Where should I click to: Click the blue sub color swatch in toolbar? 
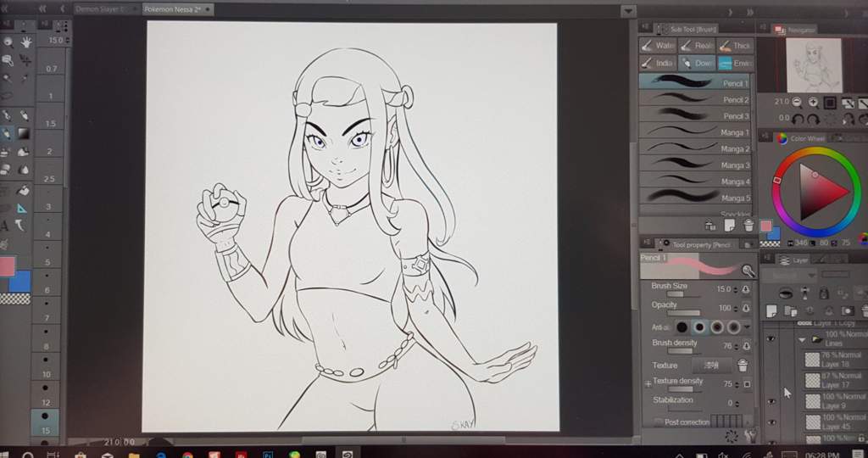[x=21, y=282]
